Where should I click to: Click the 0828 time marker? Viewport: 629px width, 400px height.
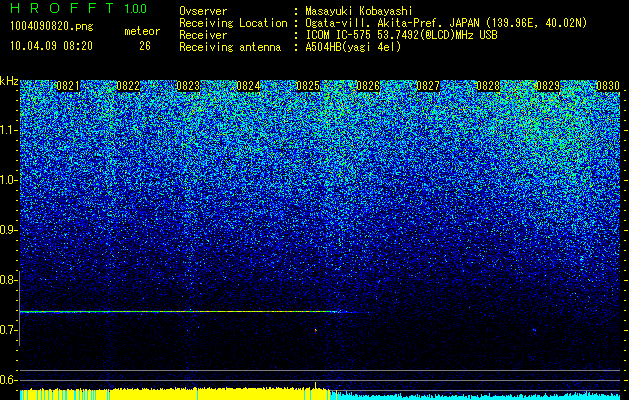pyautogui.click(x=488, y=86)
